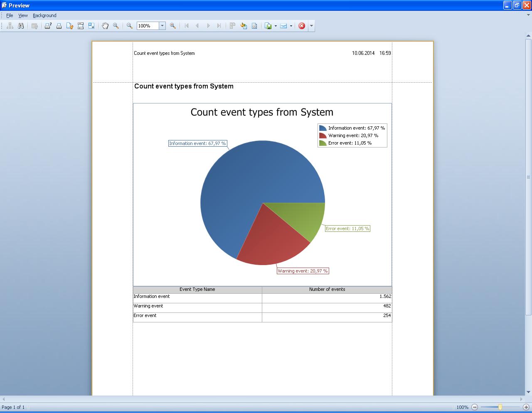Expand the Send via E-Mail dropdown arrow
Screen dimensions: 532x413
click(291, 26)
